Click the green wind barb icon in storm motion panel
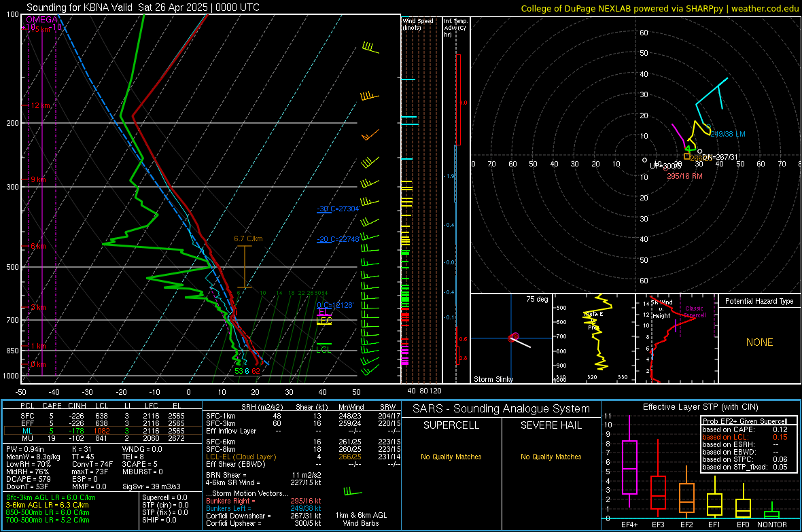 tap(352, 492)
